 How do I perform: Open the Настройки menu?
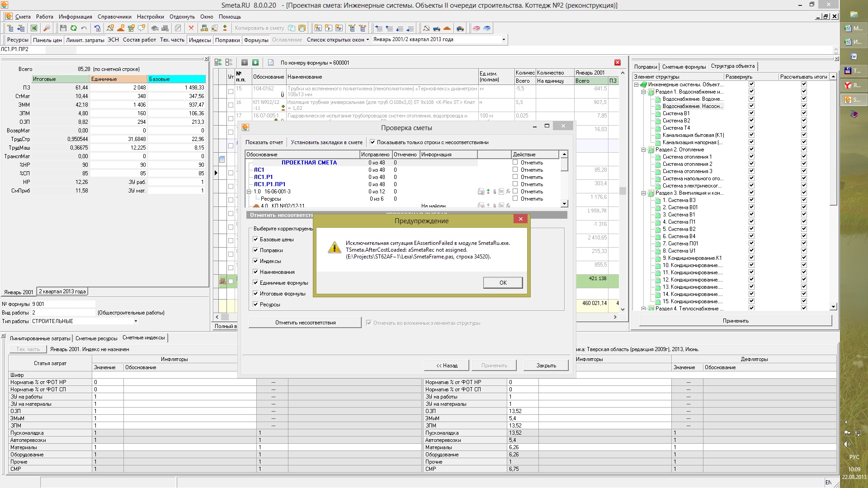pos(151,17)
